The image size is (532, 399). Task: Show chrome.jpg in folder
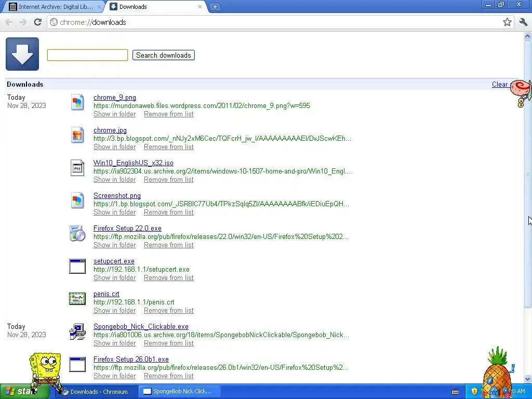tap(115, 147)
